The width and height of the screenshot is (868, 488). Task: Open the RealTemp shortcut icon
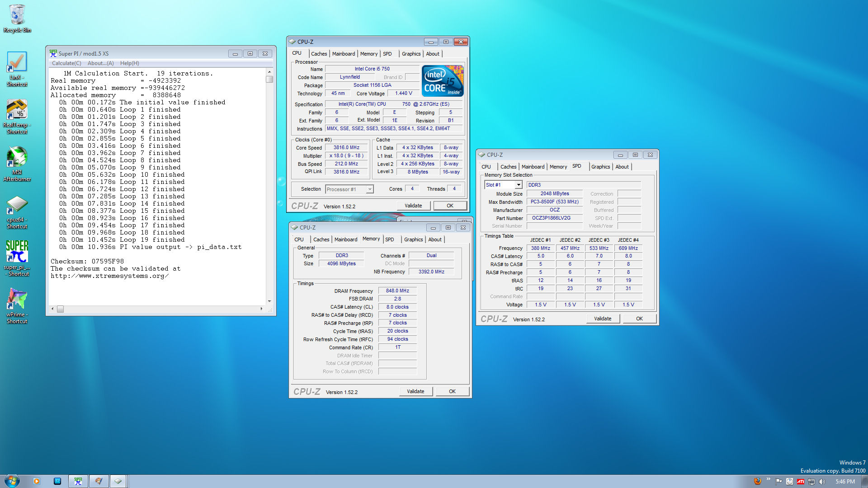pyautogui.click(x=17, y=117)
